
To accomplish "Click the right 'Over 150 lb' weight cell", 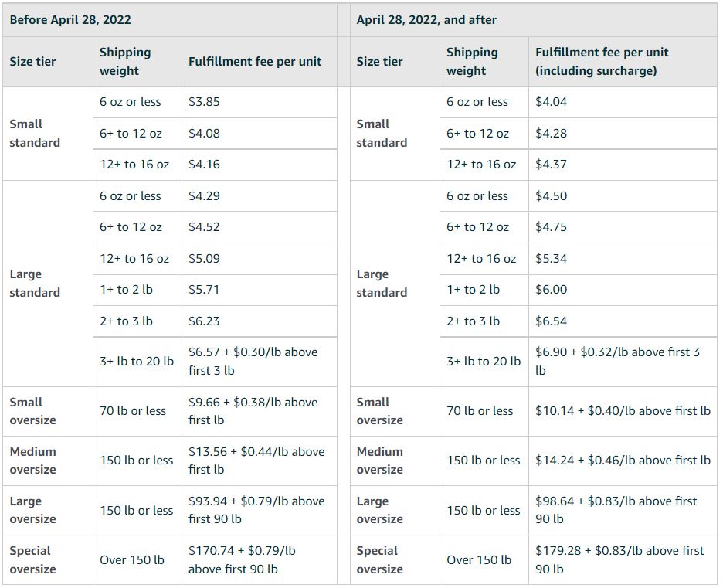I will [479, 560].
